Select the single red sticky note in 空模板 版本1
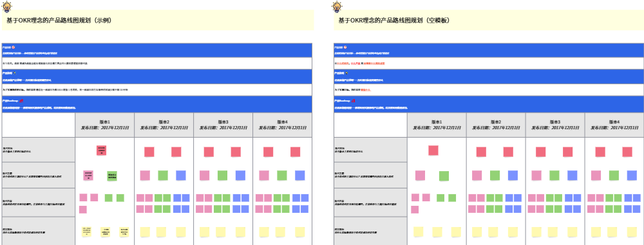The height and width of the screenshot is (245, 644). coord(433,150)
